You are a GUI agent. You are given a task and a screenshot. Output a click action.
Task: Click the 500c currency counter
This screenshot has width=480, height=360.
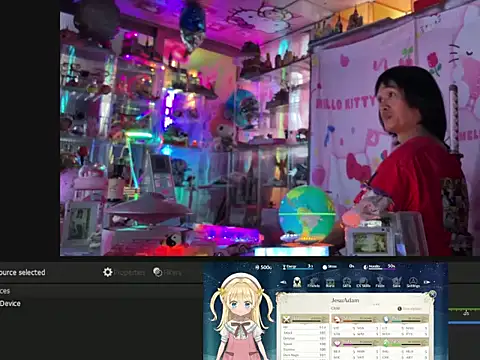tap(263, 267)
